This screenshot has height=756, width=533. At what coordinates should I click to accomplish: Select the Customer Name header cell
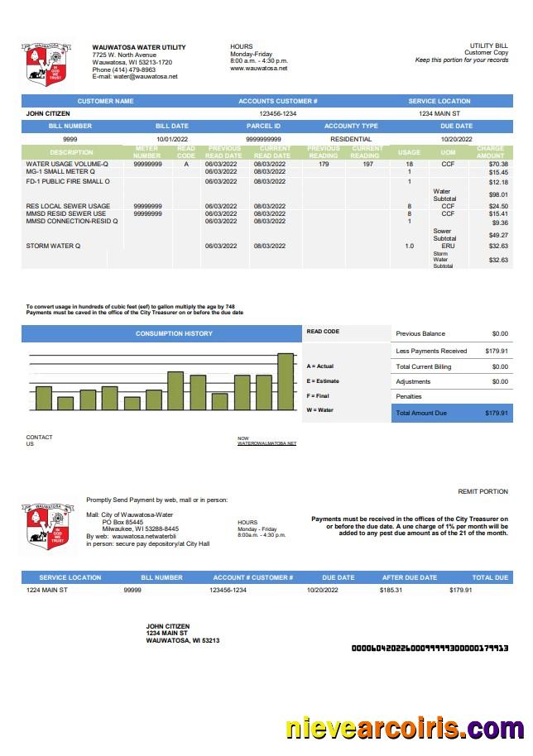point(105,101)
